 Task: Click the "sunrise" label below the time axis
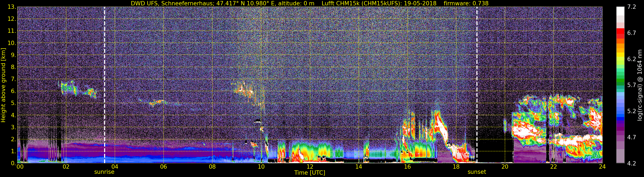click(104, 172)
